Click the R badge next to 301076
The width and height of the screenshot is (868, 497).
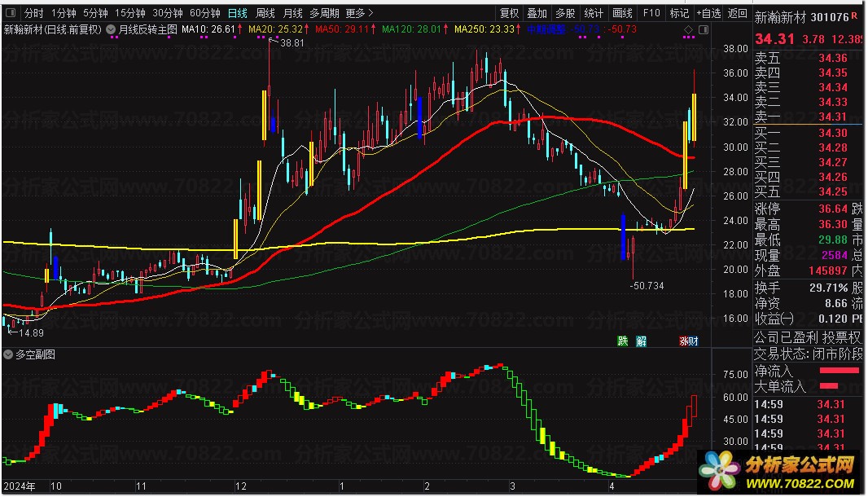(x=855, y=16)
